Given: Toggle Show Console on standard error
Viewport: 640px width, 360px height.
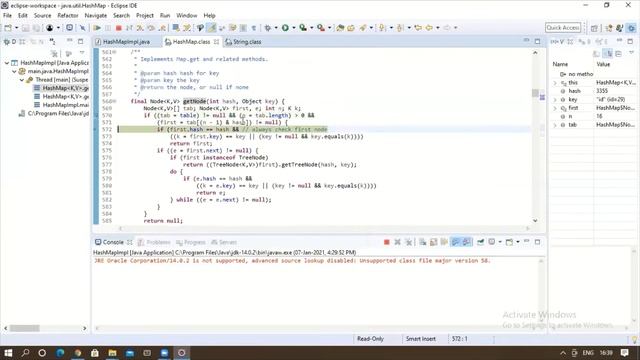Looking at the screenshot, I should pos(466,242).
